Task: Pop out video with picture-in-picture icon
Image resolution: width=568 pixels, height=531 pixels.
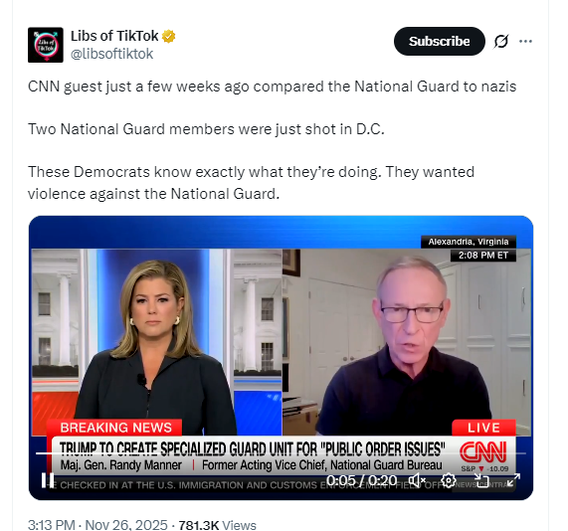Action: pos(482,481)
